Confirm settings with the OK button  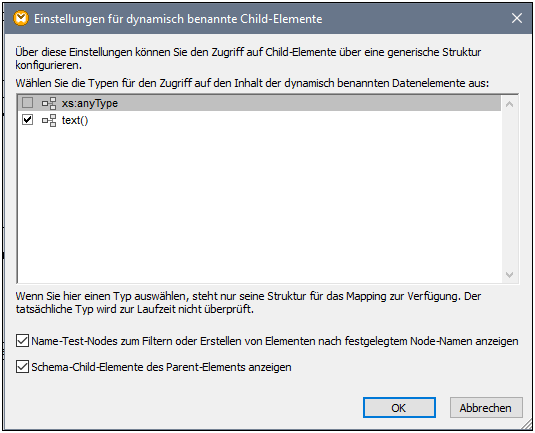point(399,407)
